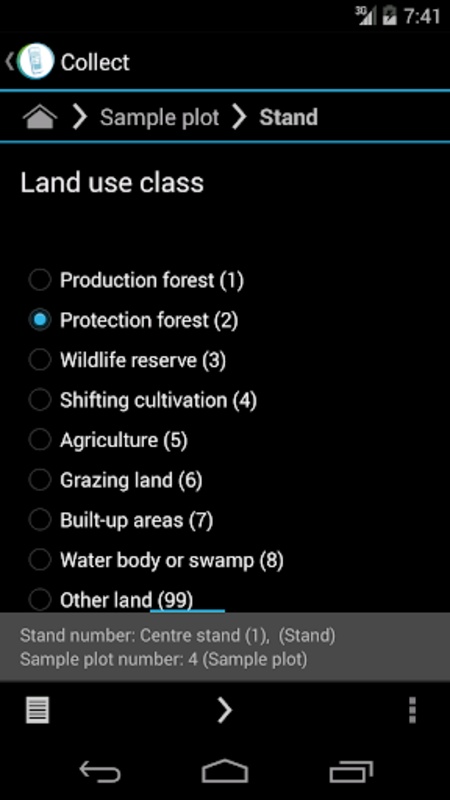Open Sample plot breadcrumb
450x800 pixels.
pyautogui.click(x=160, y=117)
